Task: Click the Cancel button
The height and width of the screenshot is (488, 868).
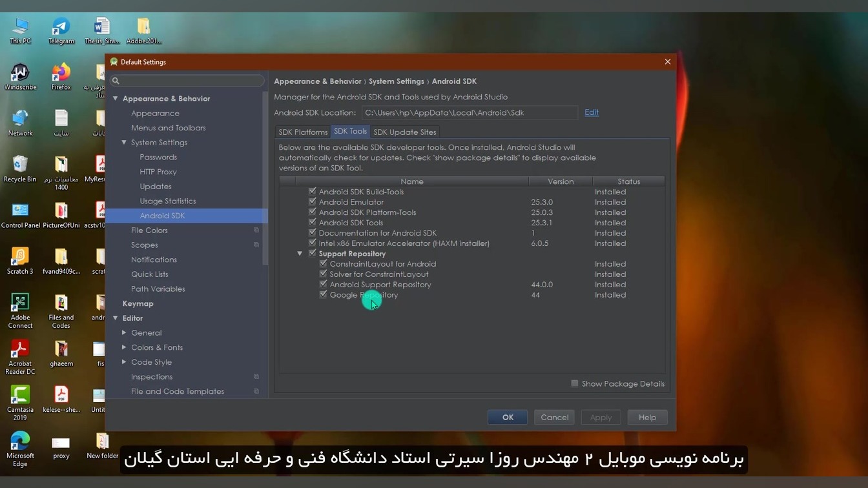Action: 554,417
